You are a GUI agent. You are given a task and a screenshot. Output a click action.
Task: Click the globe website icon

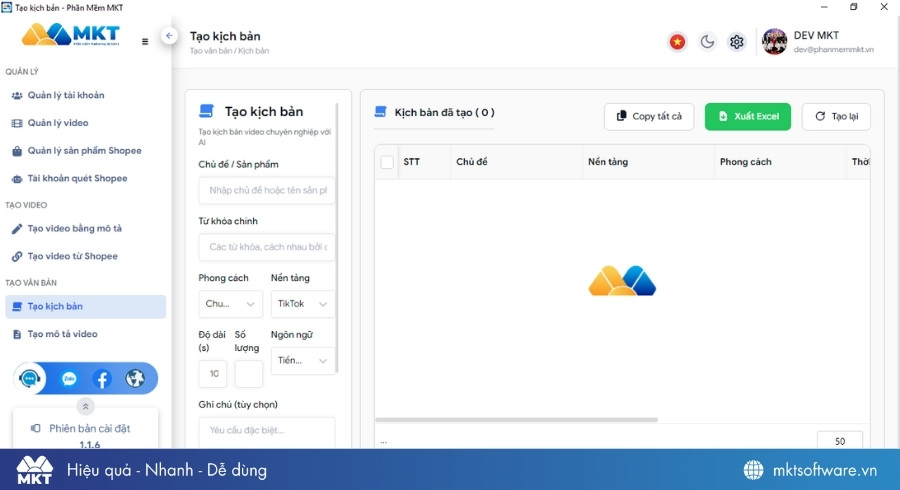coord(135,379)
